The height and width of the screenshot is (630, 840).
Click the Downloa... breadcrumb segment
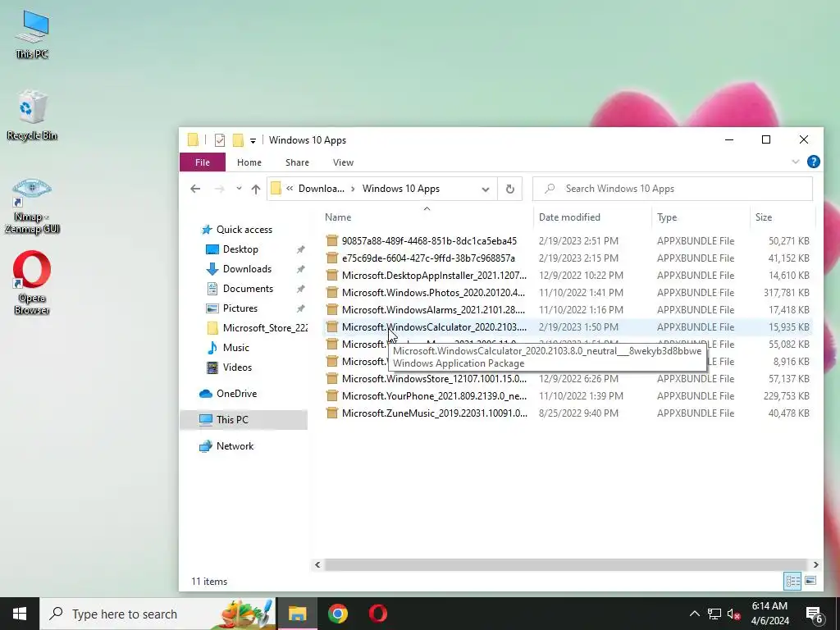click(x=321, y=189)
